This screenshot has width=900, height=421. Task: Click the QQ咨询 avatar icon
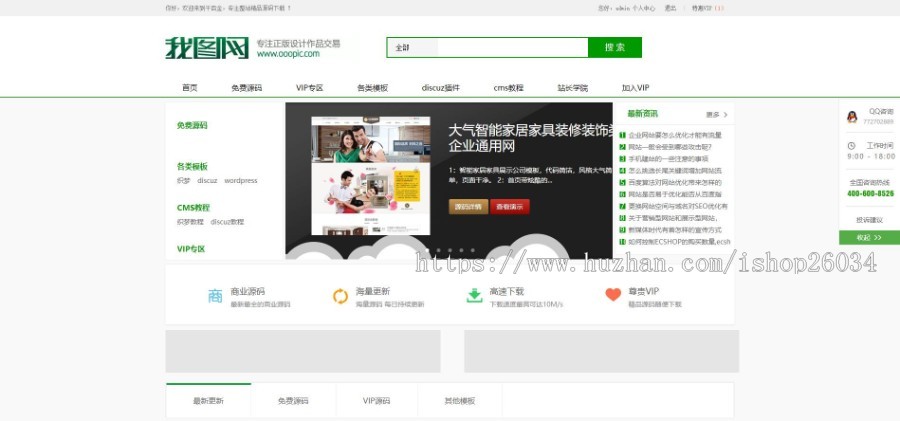853,117
